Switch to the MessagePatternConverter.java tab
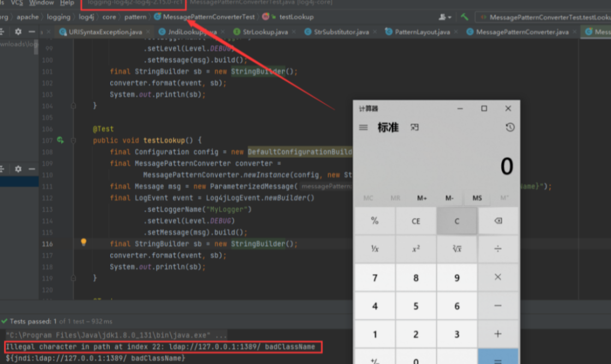This screenshot has height=364, width=611. point(522,32)
